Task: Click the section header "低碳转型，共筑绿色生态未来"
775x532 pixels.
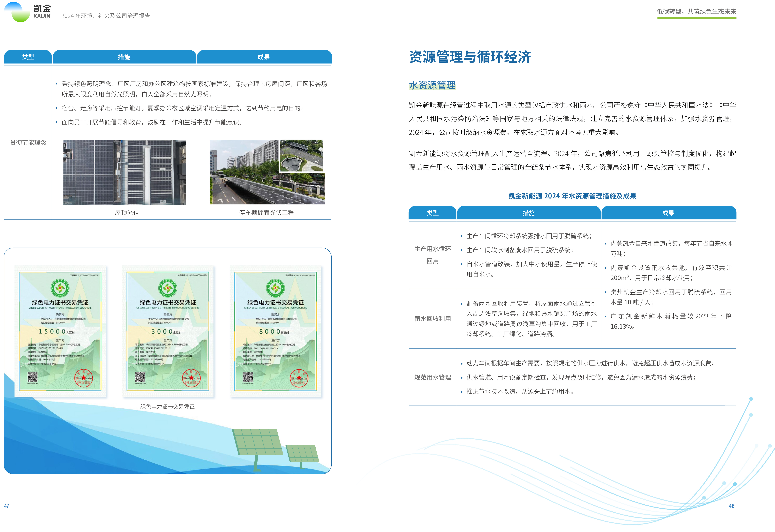Action: (x=697, y=12)
